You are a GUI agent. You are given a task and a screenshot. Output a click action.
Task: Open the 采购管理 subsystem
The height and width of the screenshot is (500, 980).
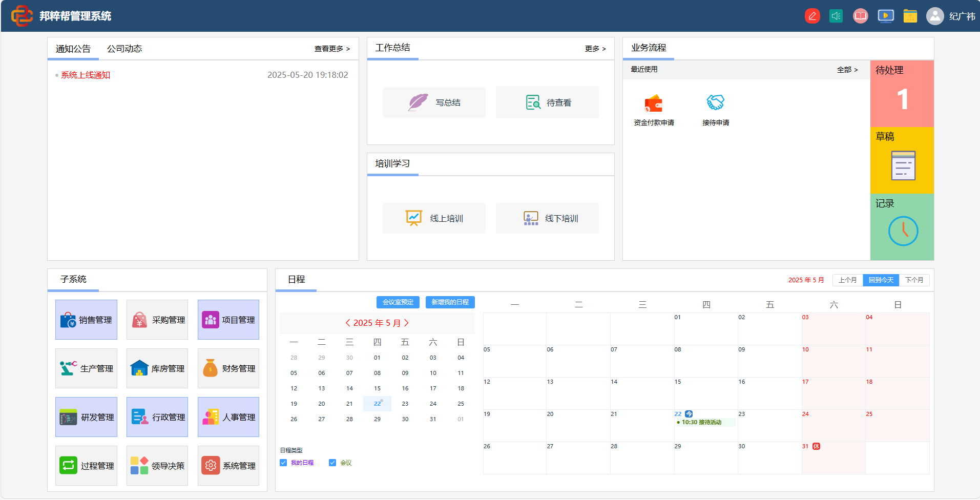pos(157,319)
